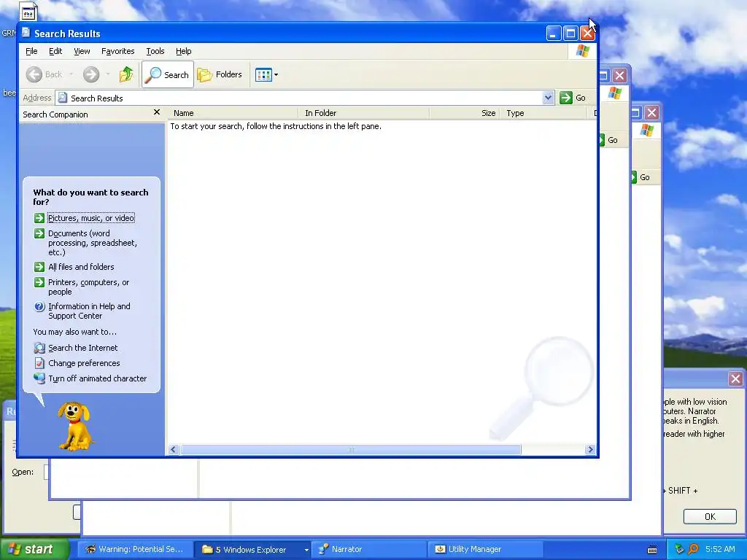Open the Favorites menu
The image size is (747, 560).
pos(117,51)
